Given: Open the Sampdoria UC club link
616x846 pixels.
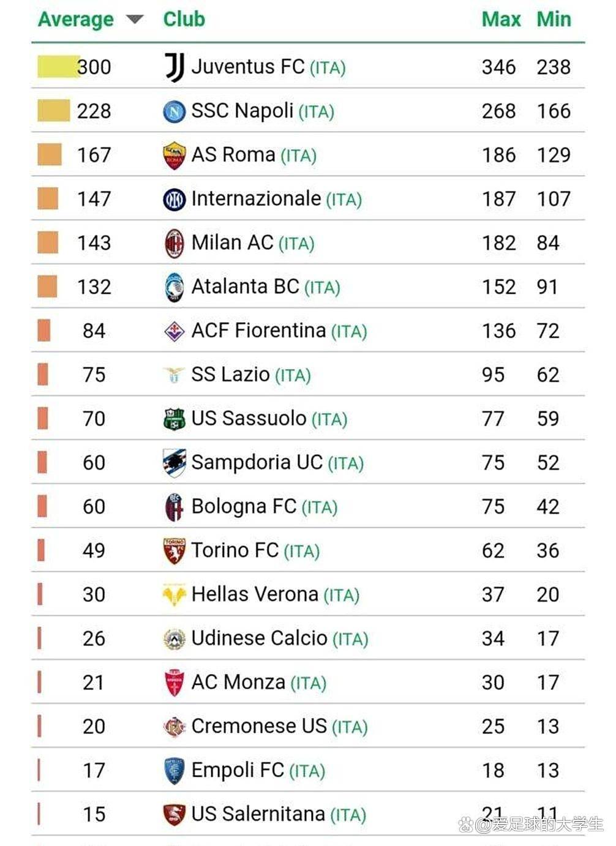Looking at the screenshot, I should click(x=257, y=463).
